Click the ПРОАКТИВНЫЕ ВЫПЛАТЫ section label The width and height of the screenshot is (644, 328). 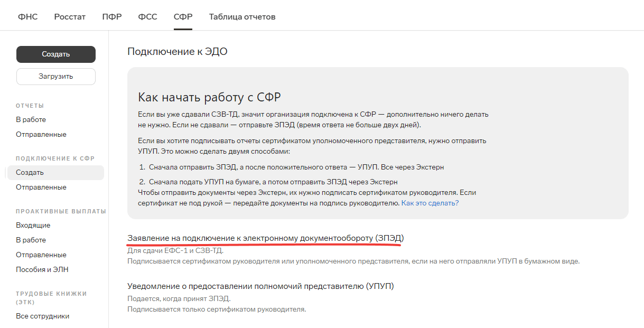point(61,211)
